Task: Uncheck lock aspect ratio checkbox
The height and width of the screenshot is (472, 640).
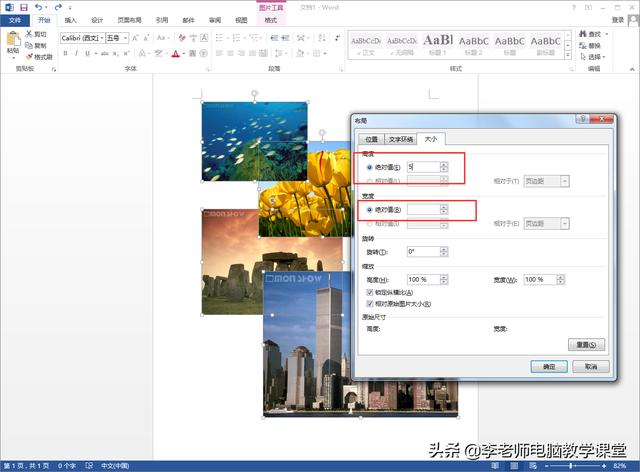Action: 370,292
